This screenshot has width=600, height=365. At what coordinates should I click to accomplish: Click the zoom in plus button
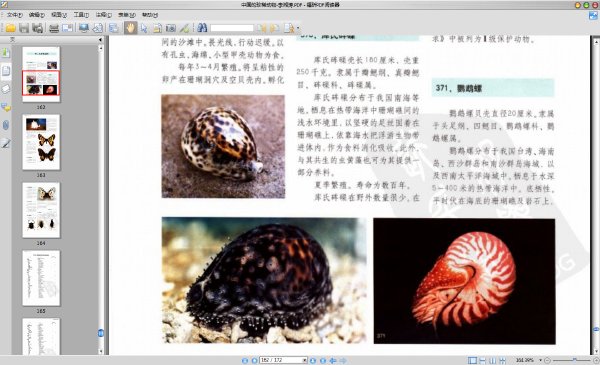(596, 360)
